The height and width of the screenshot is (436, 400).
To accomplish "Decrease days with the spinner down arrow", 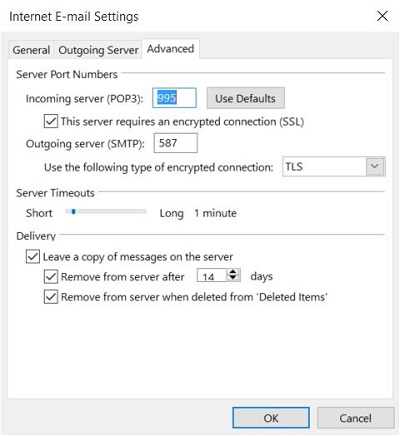I will (233, 279).
